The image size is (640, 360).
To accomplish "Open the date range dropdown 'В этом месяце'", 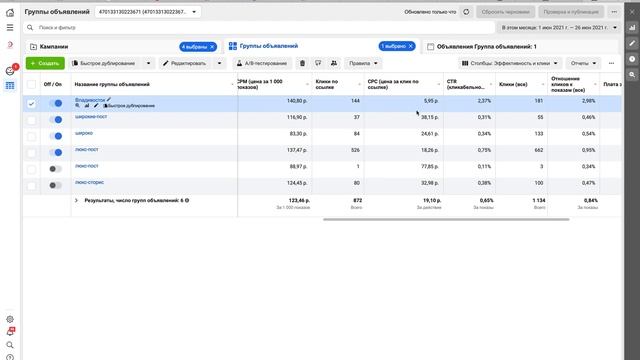I will pos(558,27).
